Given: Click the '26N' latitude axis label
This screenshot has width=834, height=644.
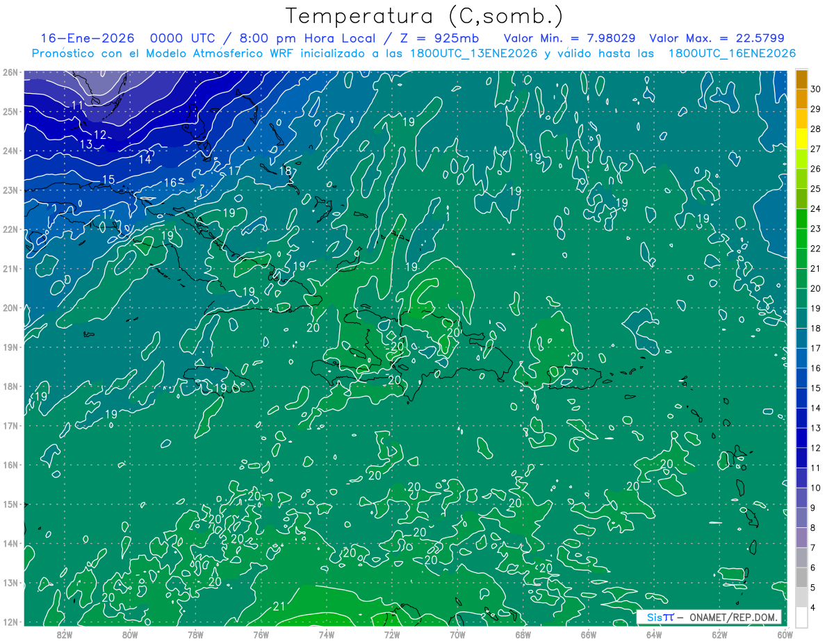Looking at the screenshot, I should click(x=10, y=72).
